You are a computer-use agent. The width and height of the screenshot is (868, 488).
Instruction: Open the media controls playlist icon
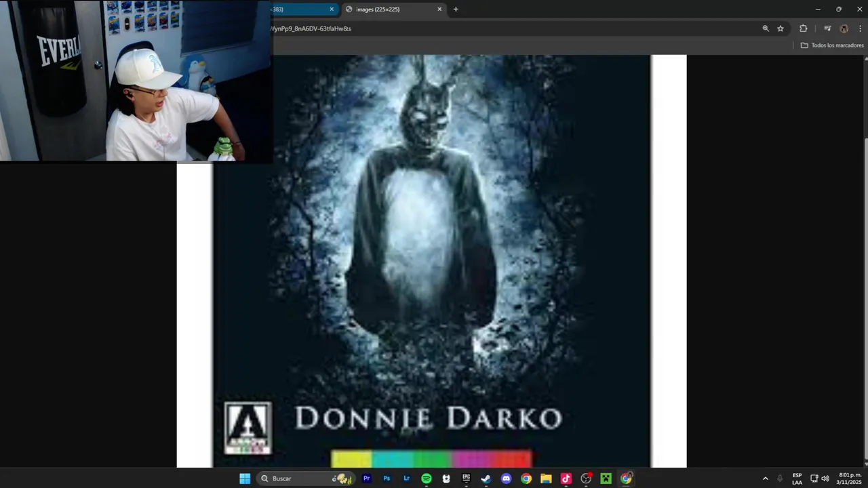coord(827,28)
